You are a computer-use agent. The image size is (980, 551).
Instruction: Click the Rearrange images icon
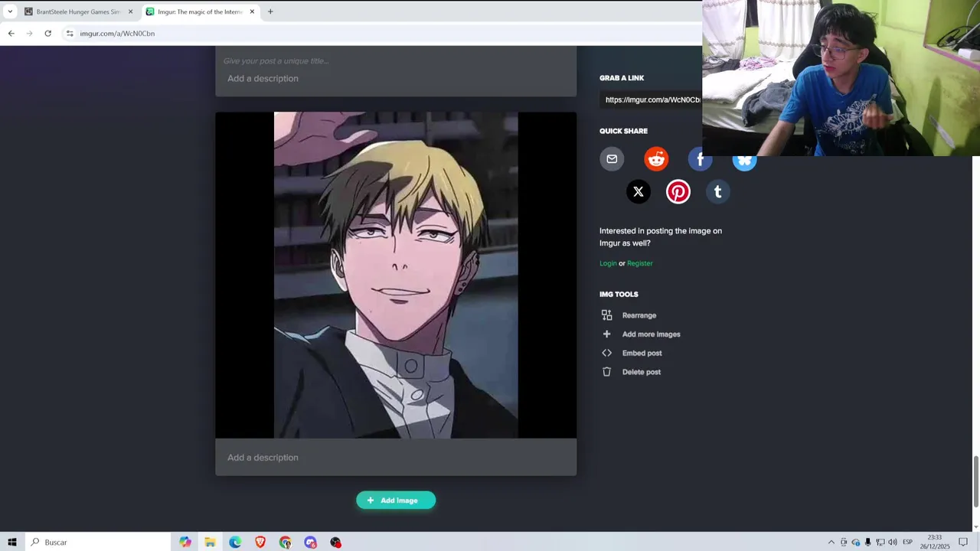[606, 315]
